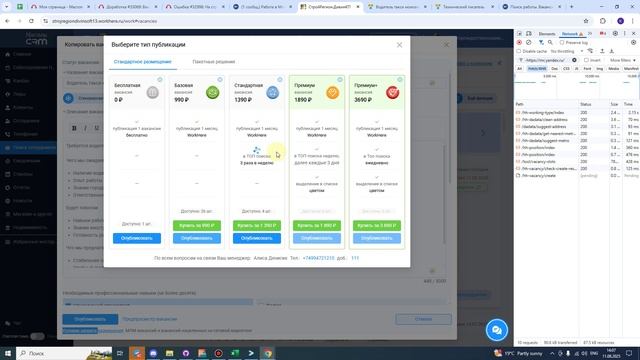This screenshot has width=640, height=360.
Task: Open DevTools Network tab
Action: click(572, 33)
